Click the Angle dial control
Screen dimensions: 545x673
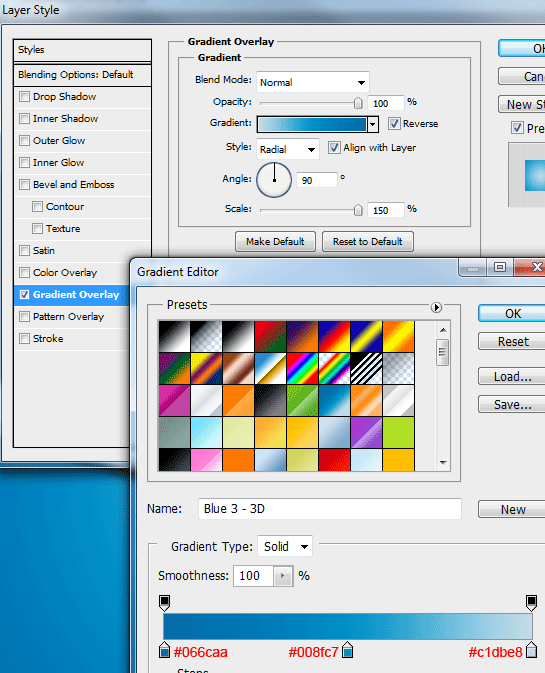click(274, 180)
